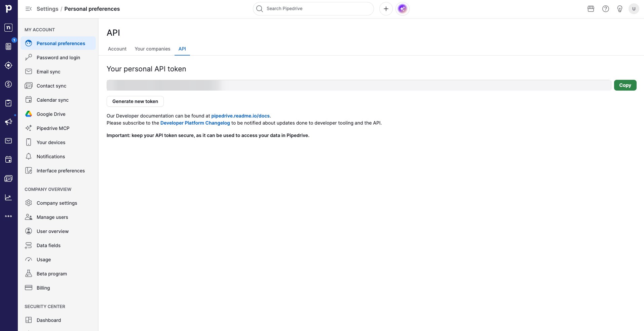Open the Deals dollar icon in left rail

[x=9, y=84]
